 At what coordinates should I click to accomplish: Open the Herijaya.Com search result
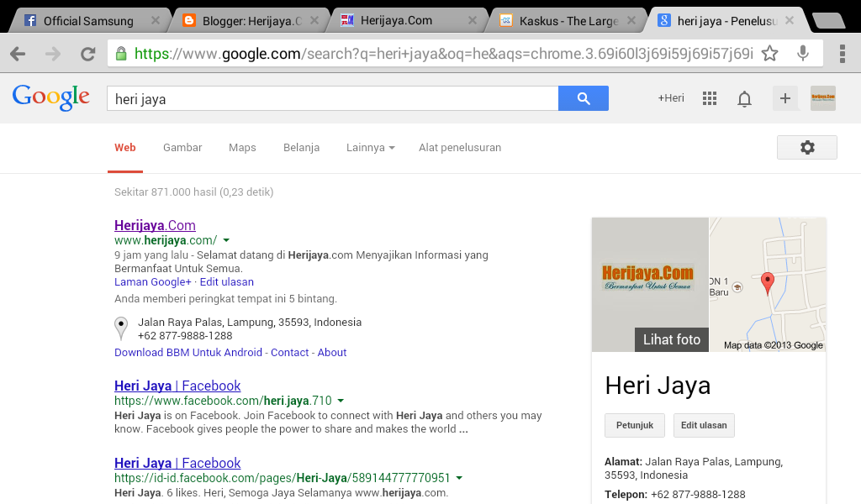click(x=155, y=225)
